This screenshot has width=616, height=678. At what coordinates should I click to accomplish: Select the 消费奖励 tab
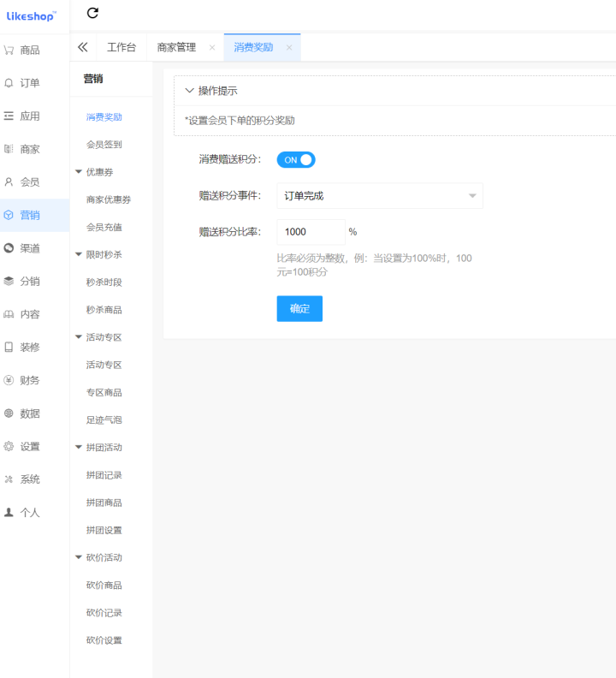pos(253,47)
